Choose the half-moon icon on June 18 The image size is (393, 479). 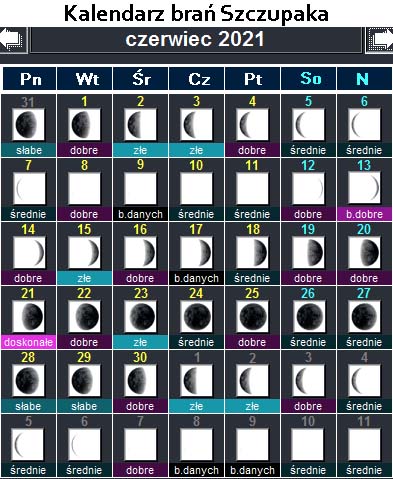tap(252, 252)
